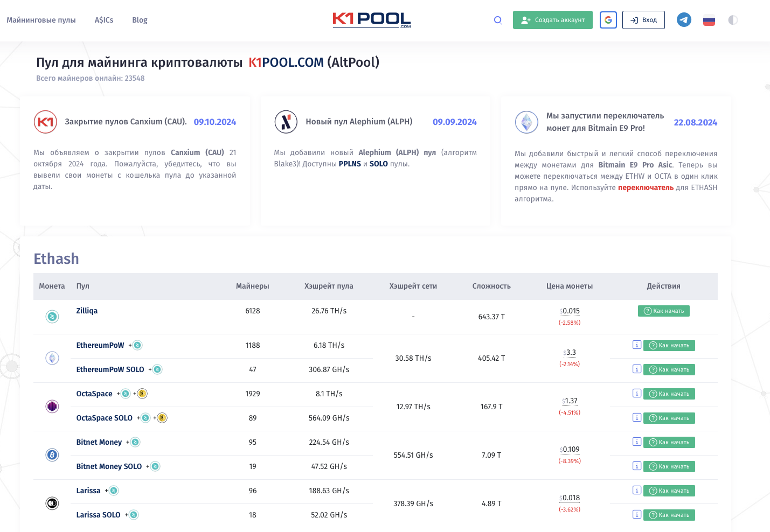The height and width of the screenshot is (532, 770).
Task: Click the Хэшрейт пула column header
Action: click(329, 286)
